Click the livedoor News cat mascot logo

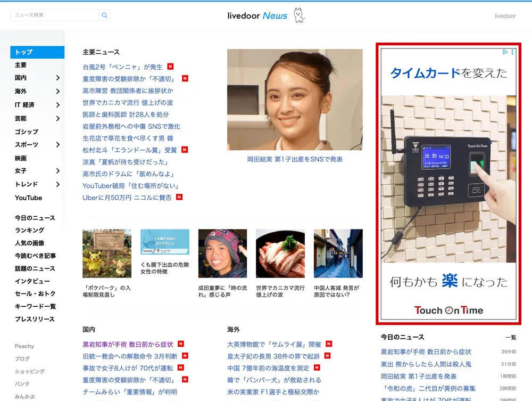tap(300, 15)
